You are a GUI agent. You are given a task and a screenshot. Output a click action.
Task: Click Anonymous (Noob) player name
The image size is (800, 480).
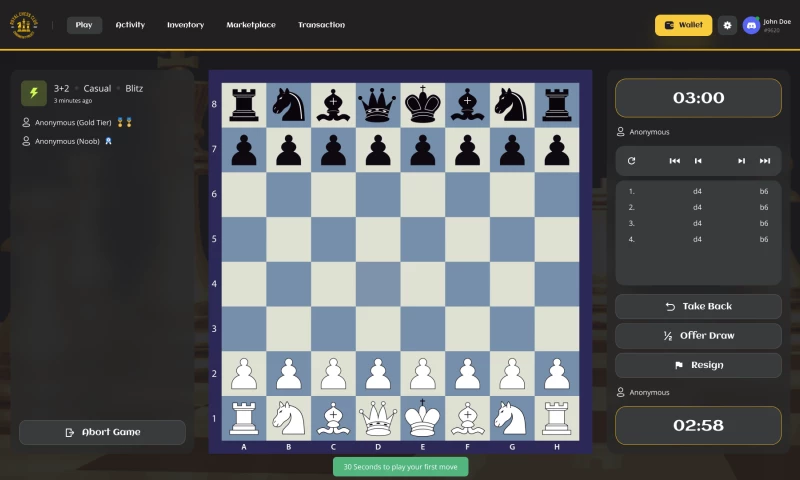coord(67,141)
